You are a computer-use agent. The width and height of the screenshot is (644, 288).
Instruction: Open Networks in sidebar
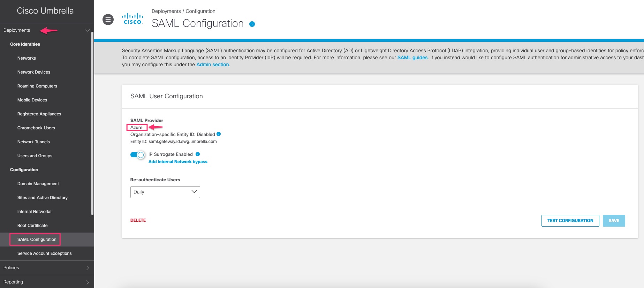26,58
